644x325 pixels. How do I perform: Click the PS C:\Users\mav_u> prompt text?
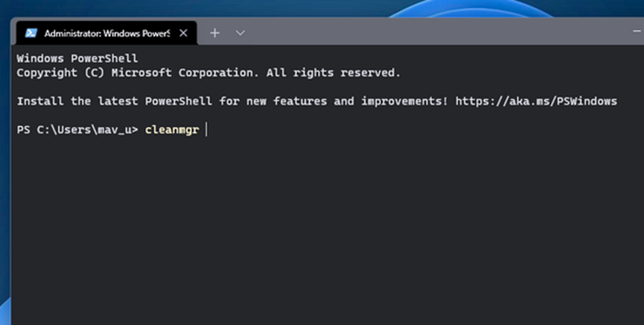[77, 130]
